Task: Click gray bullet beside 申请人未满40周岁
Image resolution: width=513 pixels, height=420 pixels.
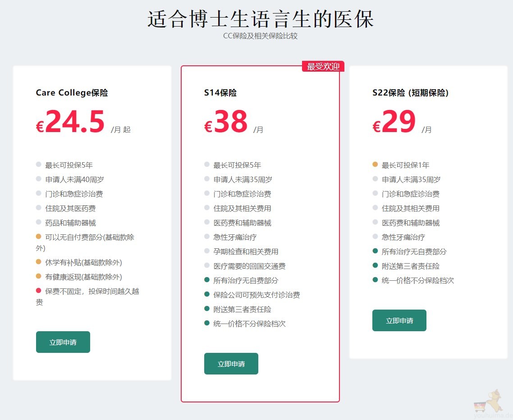Action: click(39, 178)
